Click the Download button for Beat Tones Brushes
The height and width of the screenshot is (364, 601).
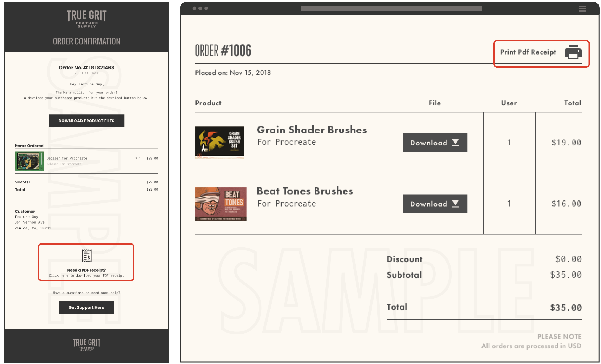(x=434, y=203)
